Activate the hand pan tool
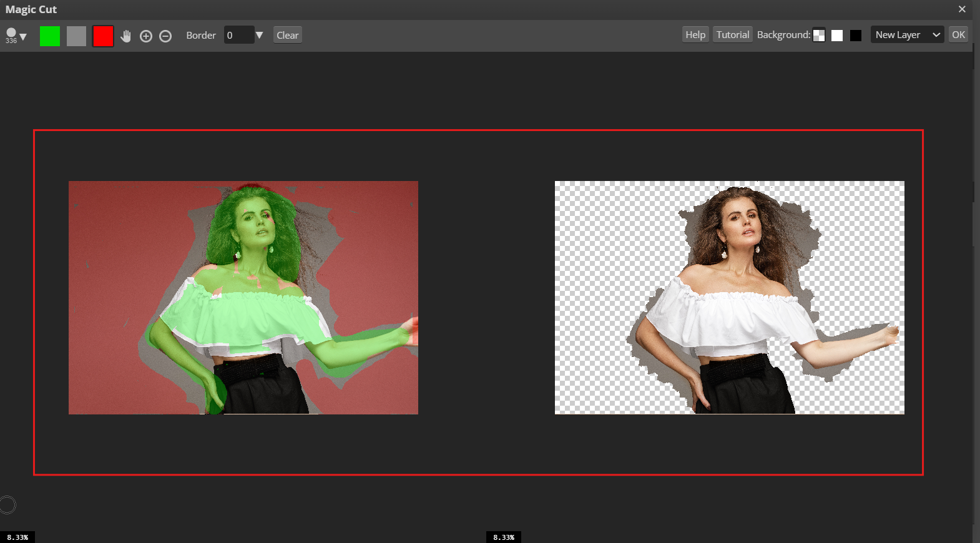This screenshot has height=543, width=980. [126, 36]
